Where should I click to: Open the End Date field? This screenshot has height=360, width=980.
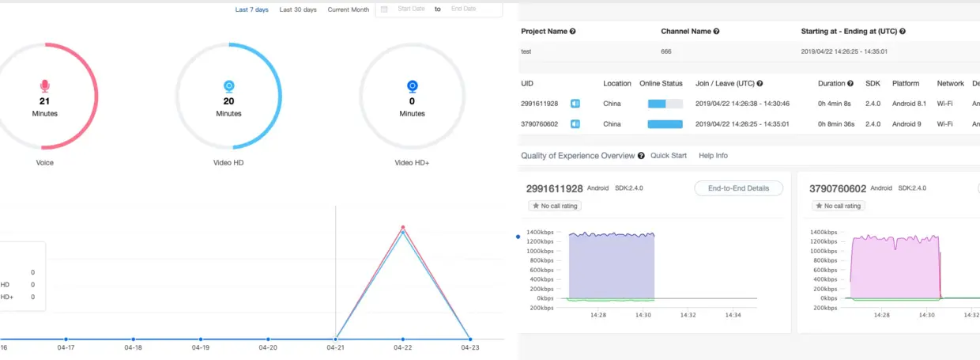pos(464,9)
